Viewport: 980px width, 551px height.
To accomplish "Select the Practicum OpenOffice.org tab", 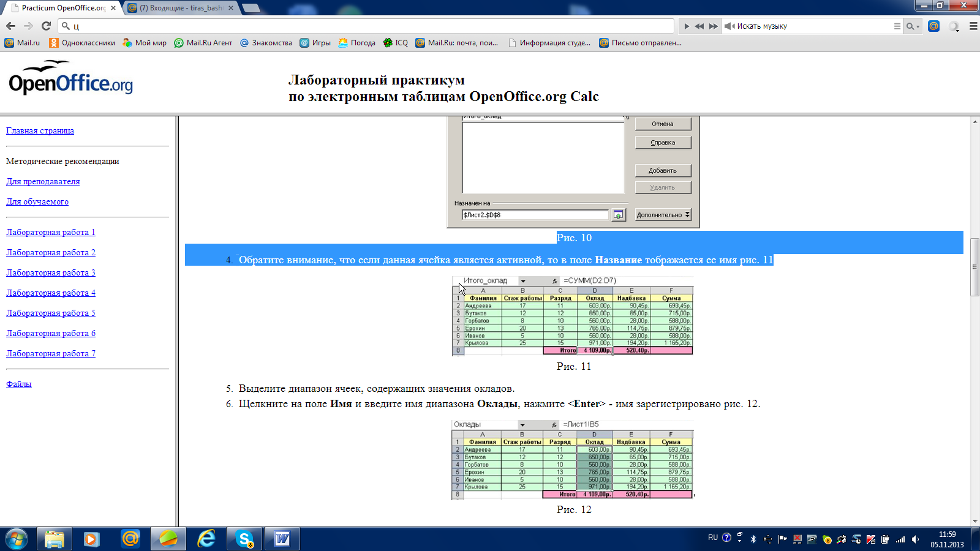I will click(x=62, y=8).
